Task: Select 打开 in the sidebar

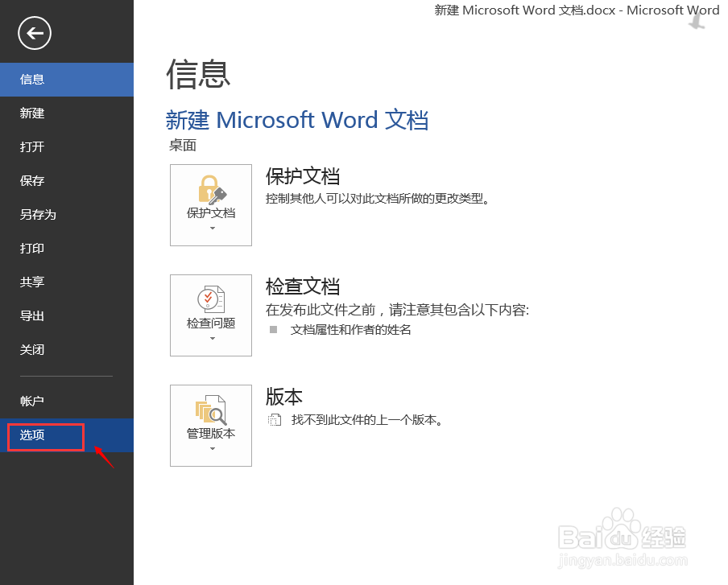Action: [x=32, y=146]
